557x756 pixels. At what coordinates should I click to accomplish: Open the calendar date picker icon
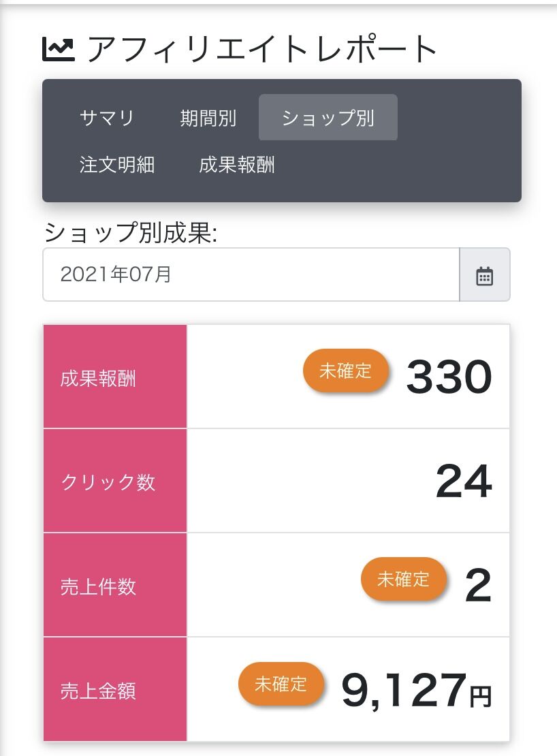tap(484, 275)
